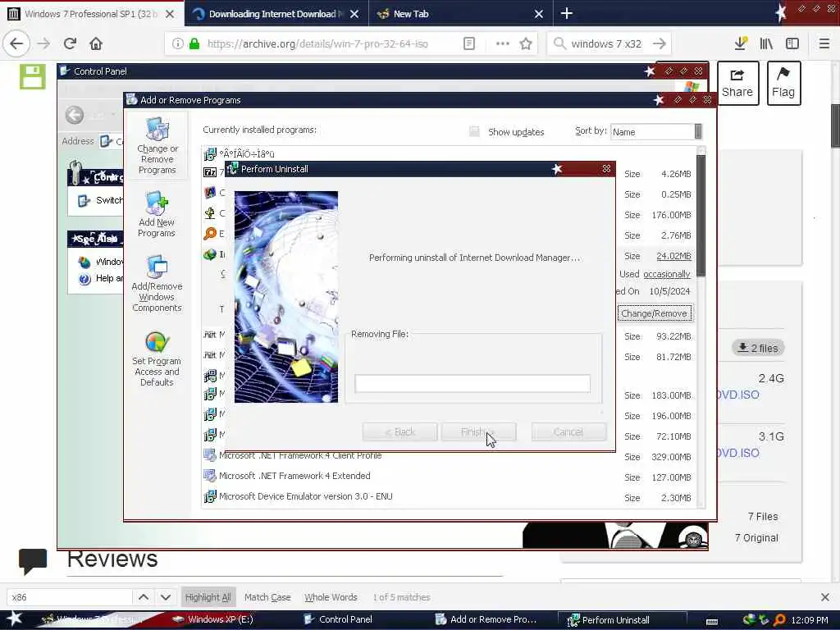Show site info icon in address bar
The width and height of the screenshot is (840, 630).
click(x=177, y=44)
